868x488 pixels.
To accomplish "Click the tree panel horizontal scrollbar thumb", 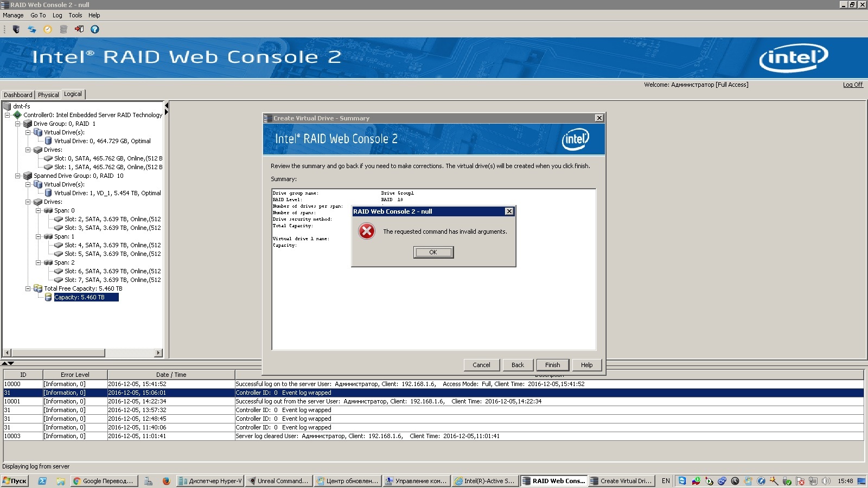I will click(58, 353).
